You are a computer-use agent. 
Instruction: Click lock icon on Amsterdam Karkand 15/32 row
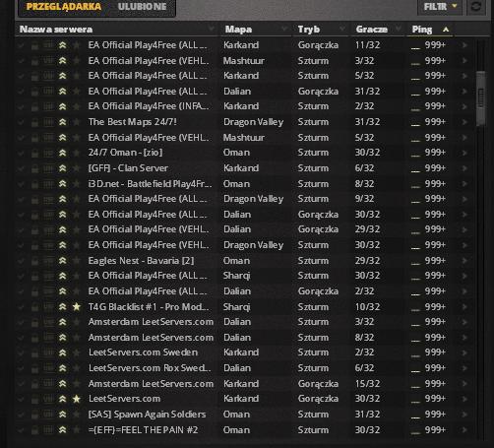click(x=34, y=384)
